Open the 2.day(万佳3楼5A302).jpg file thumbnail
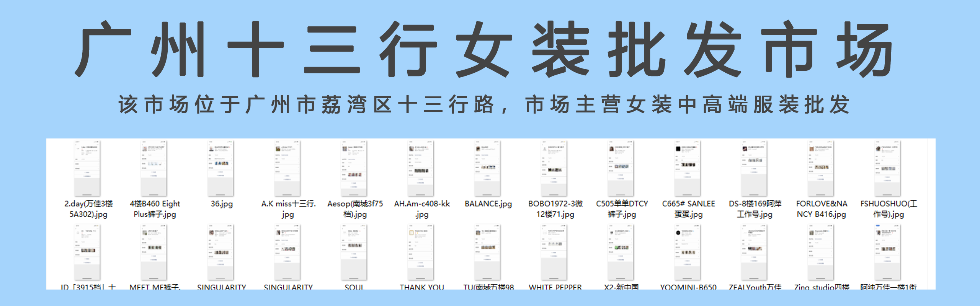The image size is (980, 306). pos(87,168)
